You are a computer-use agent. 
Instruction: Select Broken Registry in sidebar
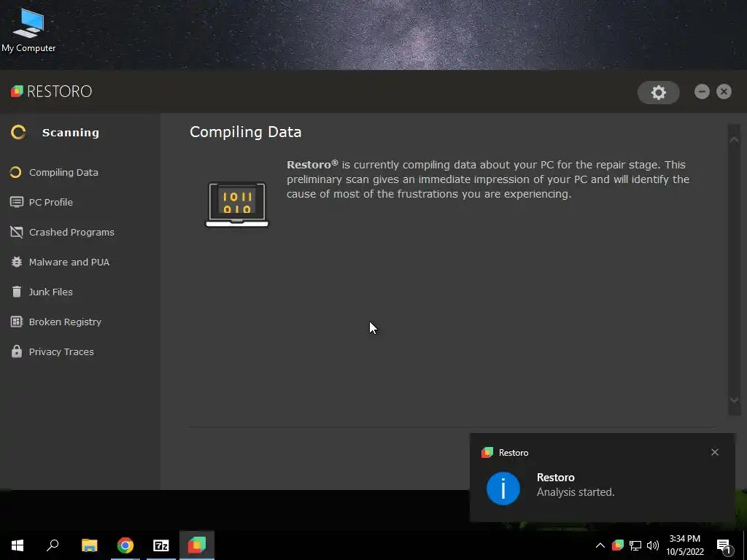pos(65,322)
